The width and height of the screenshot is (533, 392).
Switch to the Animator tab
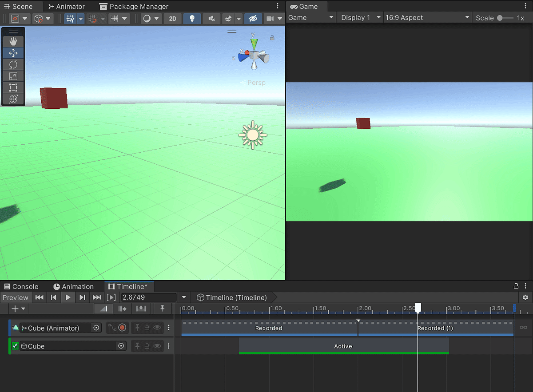coord(67,7)
